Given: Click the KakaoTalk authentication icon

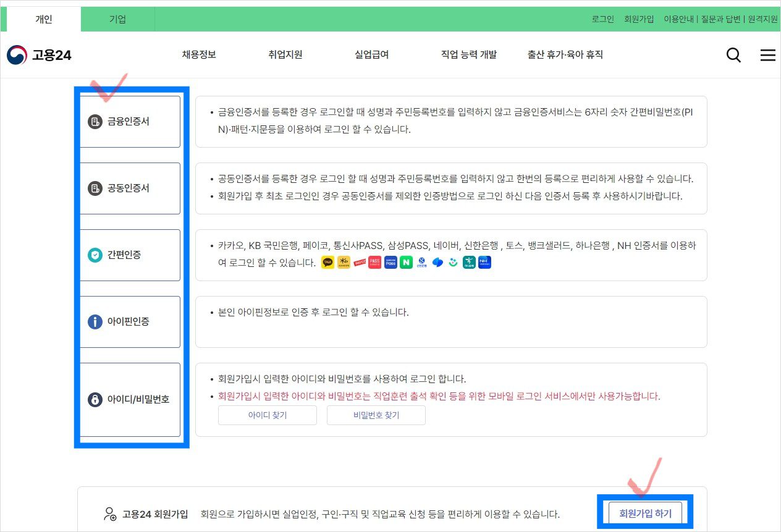Looking at the screenshot, I should [x=327, y=263].
